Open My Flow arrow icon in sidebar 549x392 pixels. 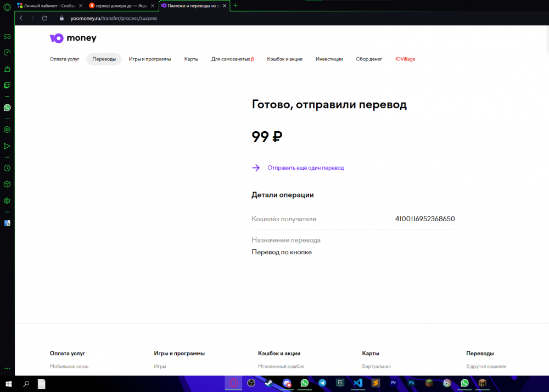[x=7, y=146]
